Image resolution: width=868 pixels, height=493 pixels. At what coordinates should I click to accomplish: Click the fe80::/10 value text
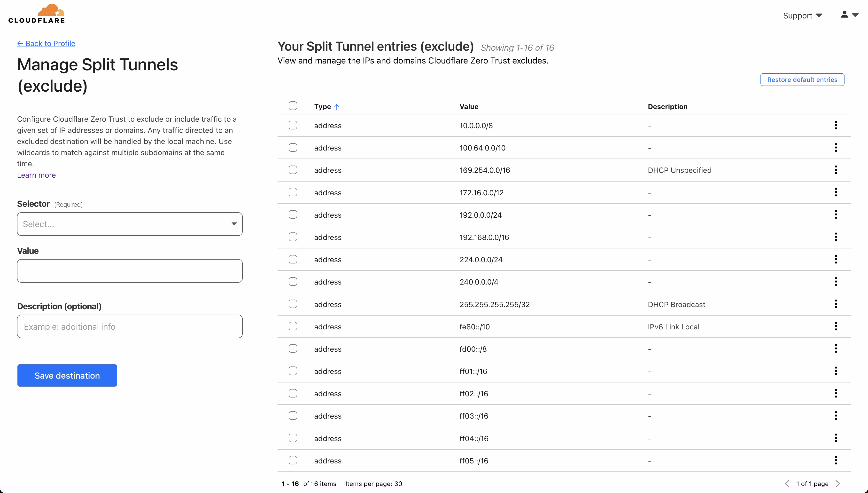tap(475, 327)
